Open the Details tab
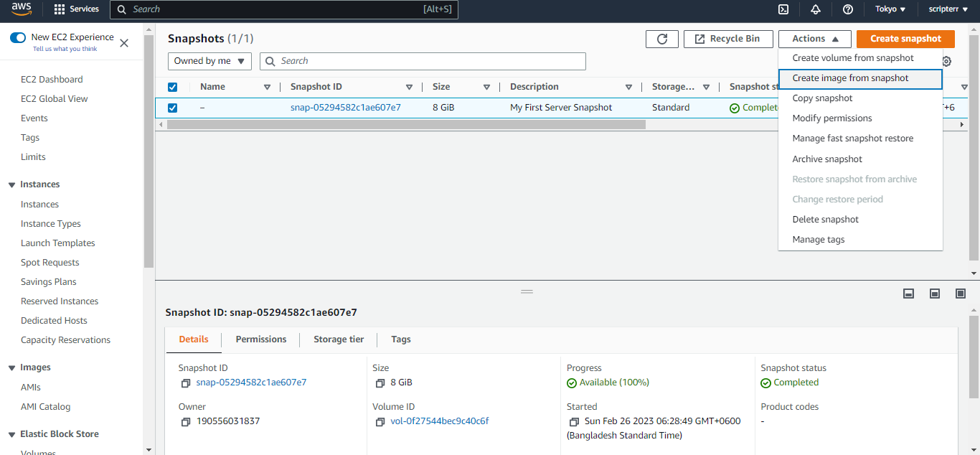This screenshot has height=455, width=980. pos(194,339)
